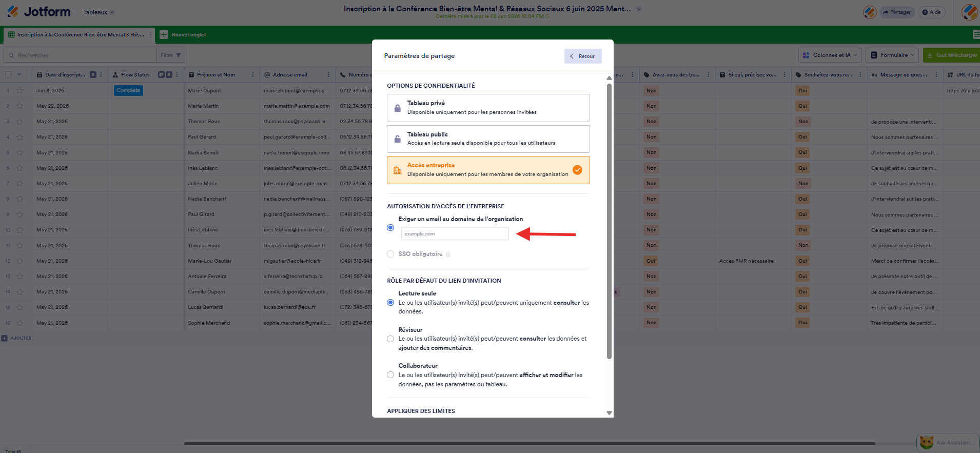Click the table horizontal scrollbar
This screenshot has height=453, width=980.
(530, 443)
